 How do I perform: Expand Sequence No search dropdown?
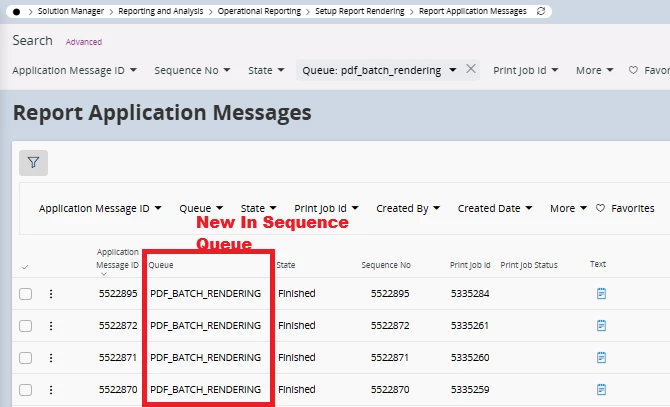tap(192, 70)
